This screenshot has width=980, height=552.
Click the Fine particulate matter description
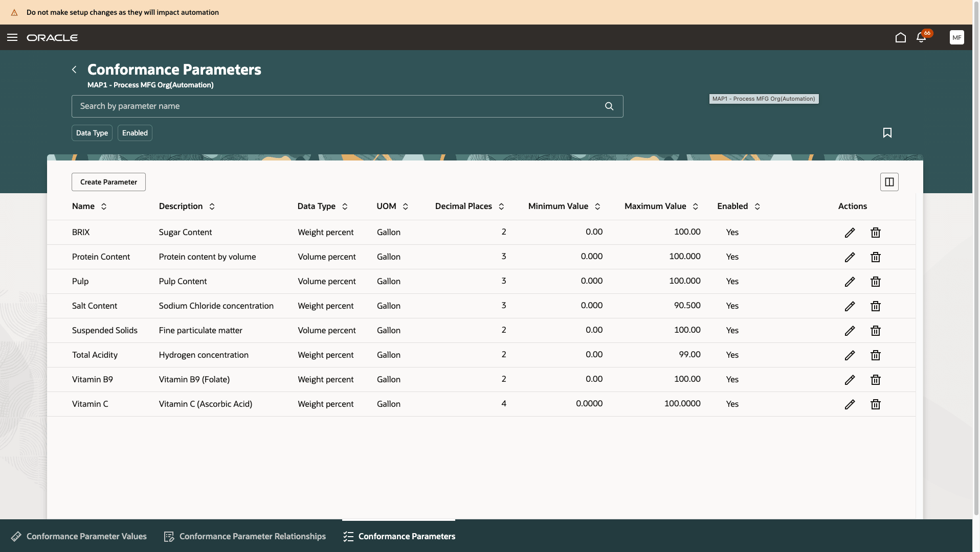[x=201, y=331]
